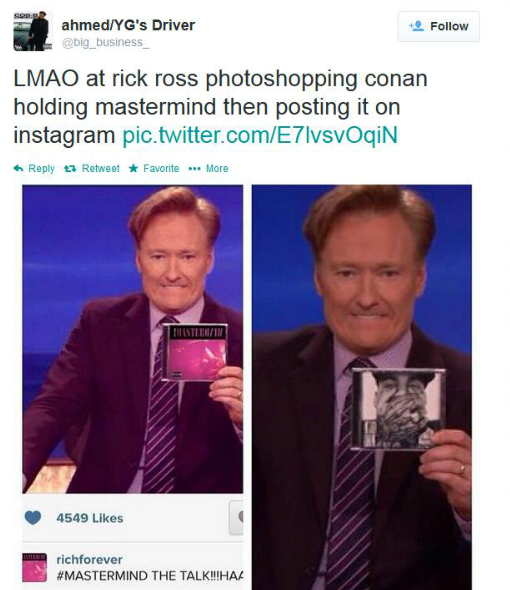Click the Favorite star icon

point(133,168)
